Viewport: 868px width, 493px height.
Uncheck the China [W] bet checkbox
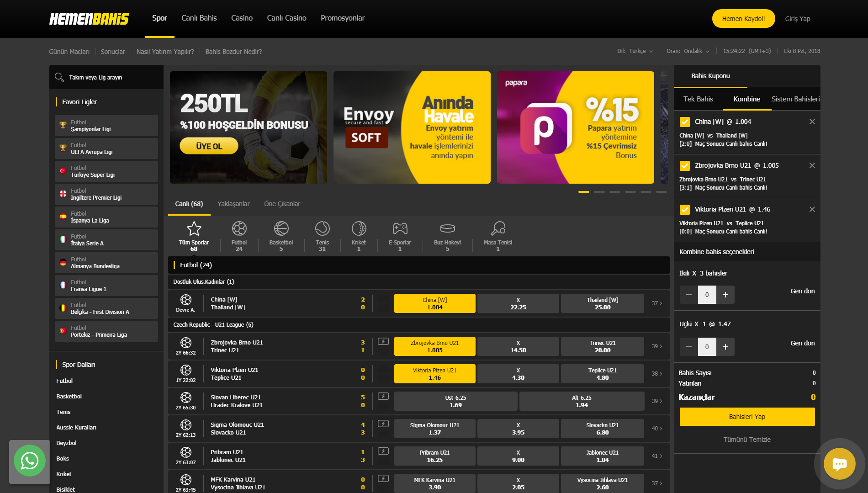684,122
